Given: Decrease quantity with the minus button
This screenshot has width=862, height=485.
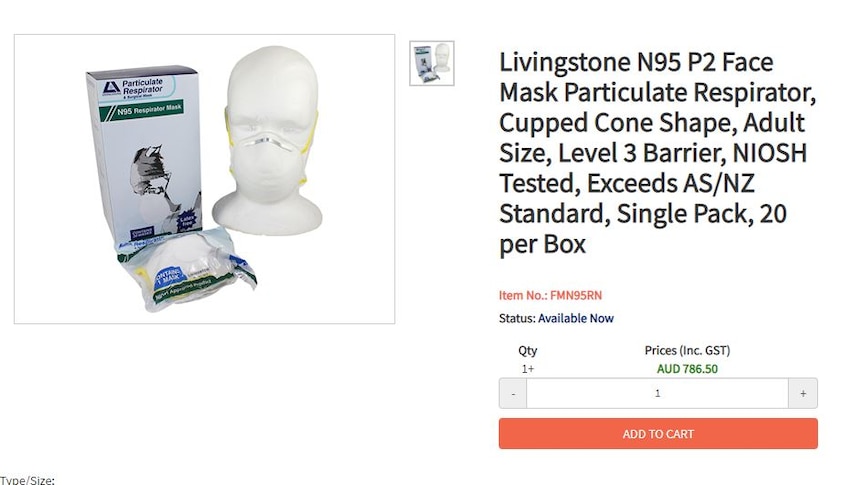Looking at the screenshot, I should pyautogui.click(x=513, y=393).
